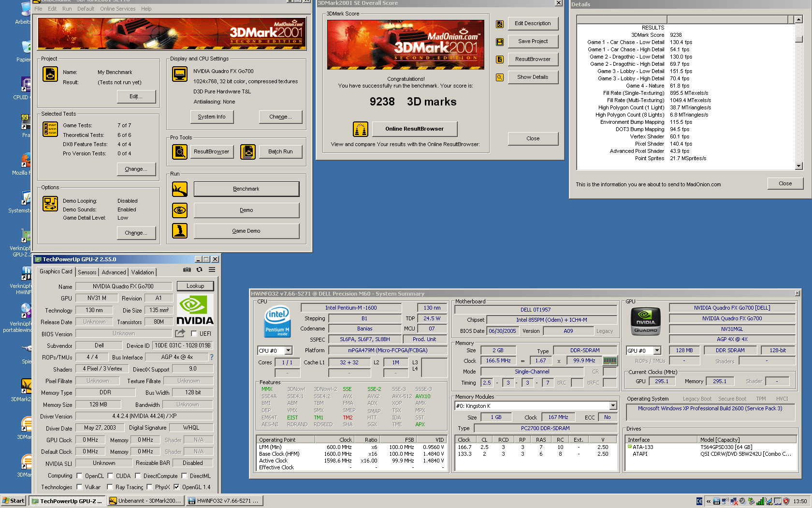The height and width of the screenshot is (508, 812).
Task: Click the Edit Description icon in score window
Action: 500,24
